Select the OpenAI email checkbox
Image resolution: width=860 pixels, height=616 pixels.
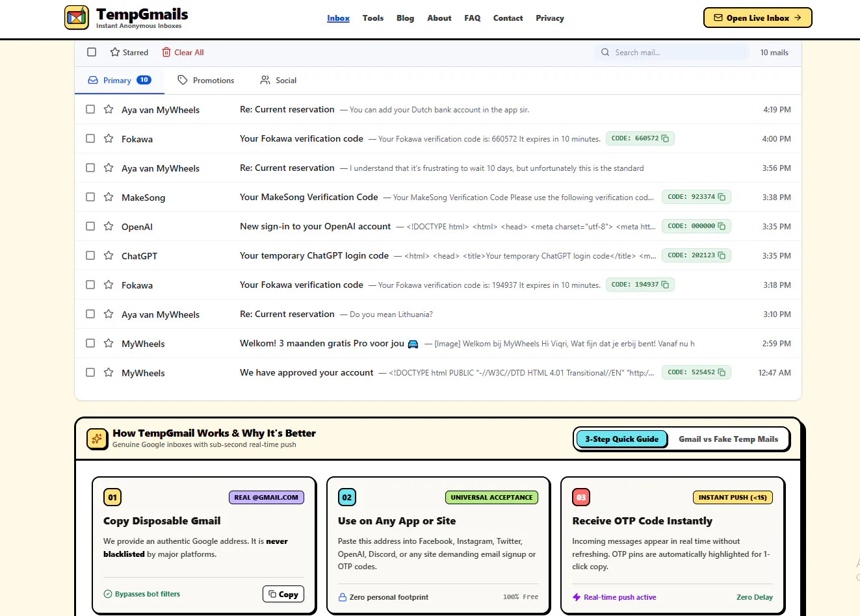point(90,226)
